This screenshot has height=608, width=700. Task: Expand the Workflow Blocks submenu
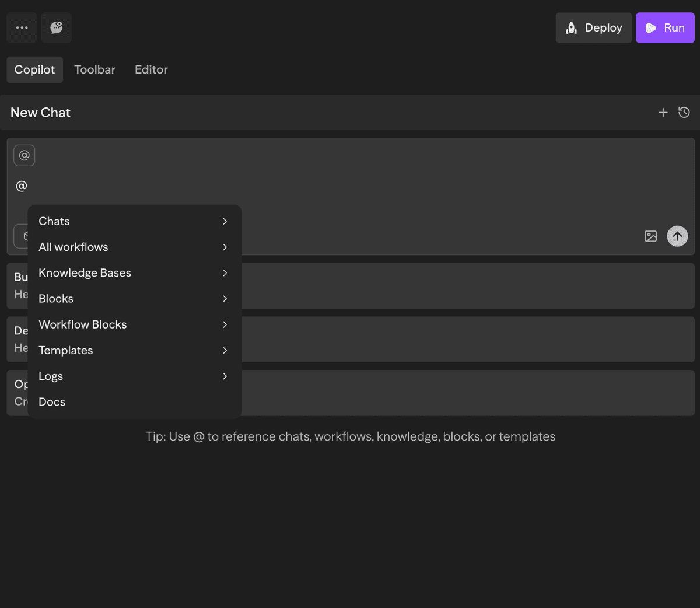click(x=225, y=324)
